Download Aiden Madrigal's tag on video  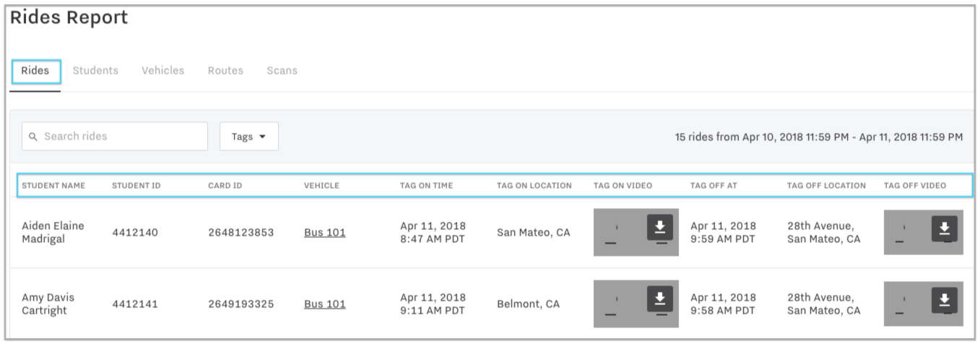coord(659,227)
